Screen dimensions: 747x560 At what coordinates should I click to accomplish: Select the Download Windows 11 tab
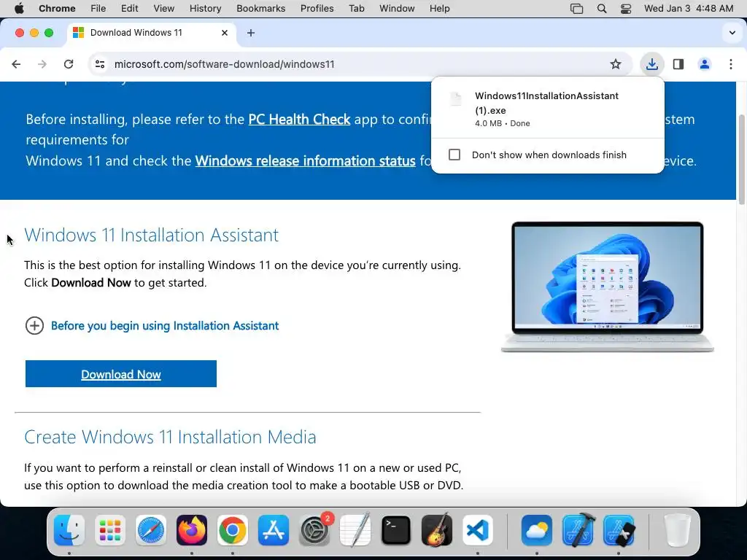tap(152, 33)
